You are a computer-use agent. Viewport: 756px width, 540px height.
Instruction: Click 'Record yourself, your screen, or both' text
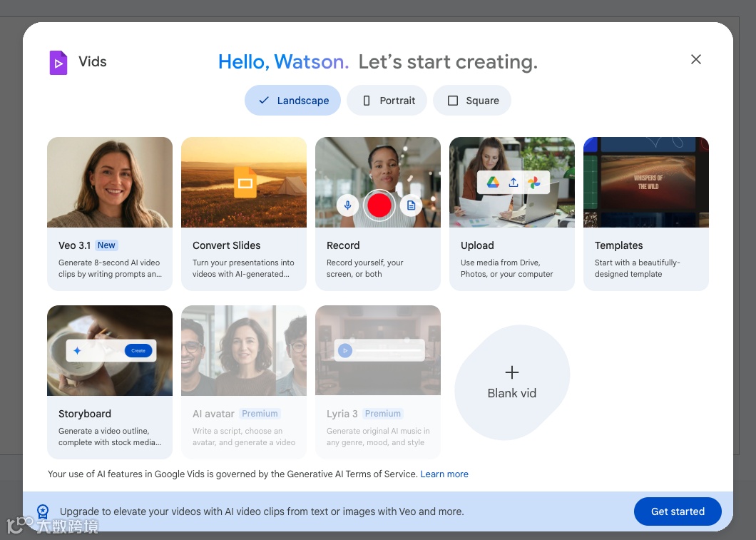pyautogui.click(x=364, y=268)
